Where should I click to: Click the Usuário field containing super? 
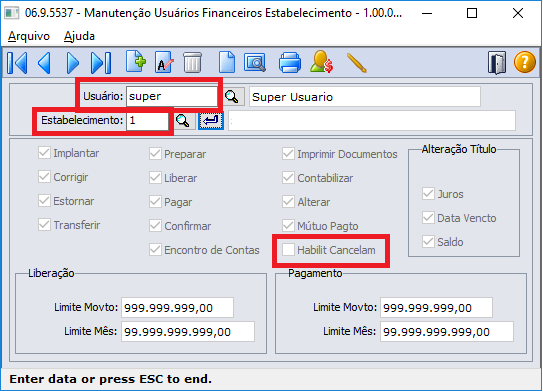coord(172,96)
